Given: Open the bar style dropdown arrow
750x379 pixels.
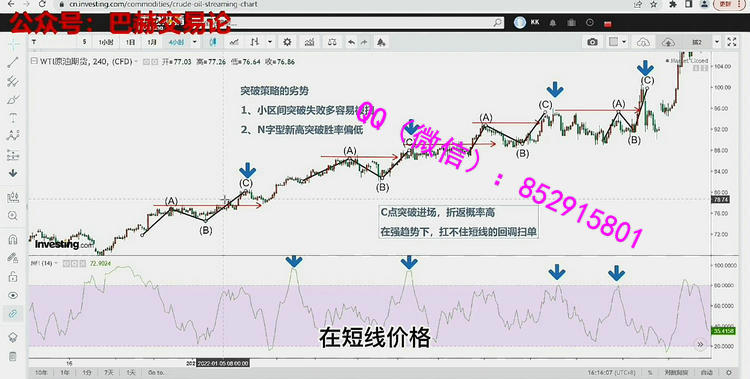Looking at the screenshot, I should pos(270,42).
